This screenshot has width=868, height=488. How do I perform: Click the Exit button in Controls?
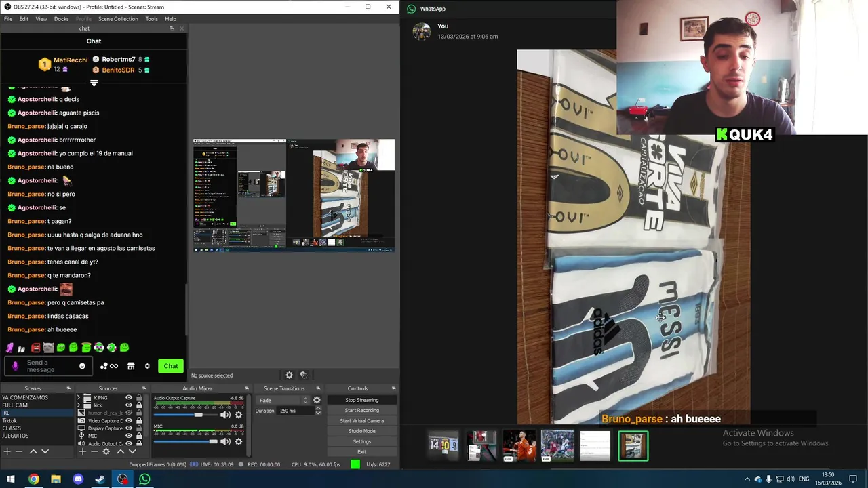point(361,452)
